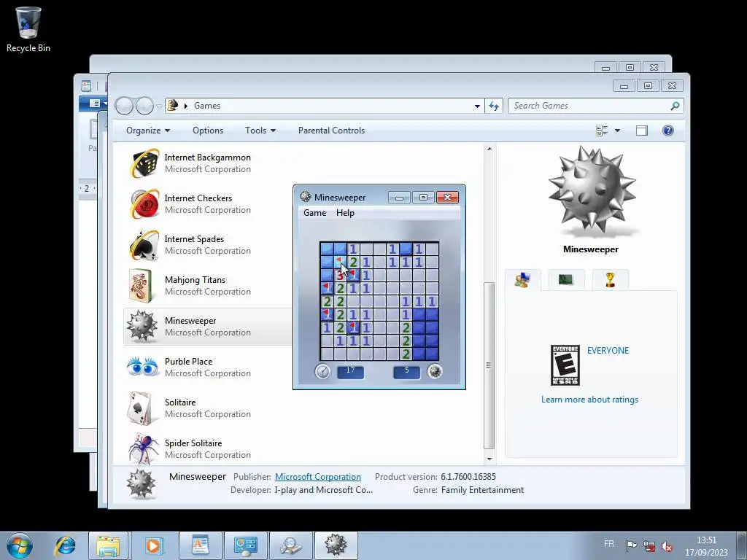Image resolution: width=747 pixels, height=560 pixels.
Task: Click the search magnifier icon
Action: [675, 106]
